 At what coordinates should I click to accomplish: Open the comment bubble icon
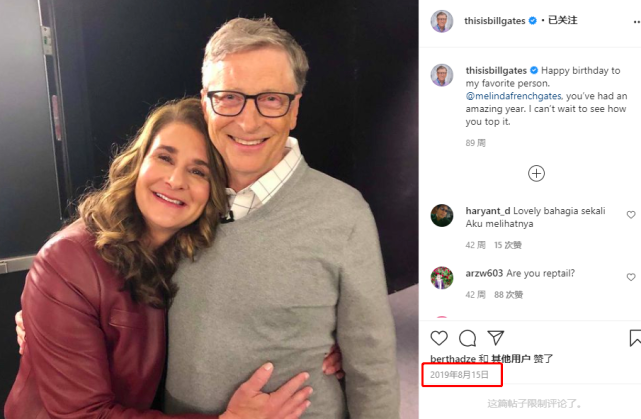(x=467, y=338)
